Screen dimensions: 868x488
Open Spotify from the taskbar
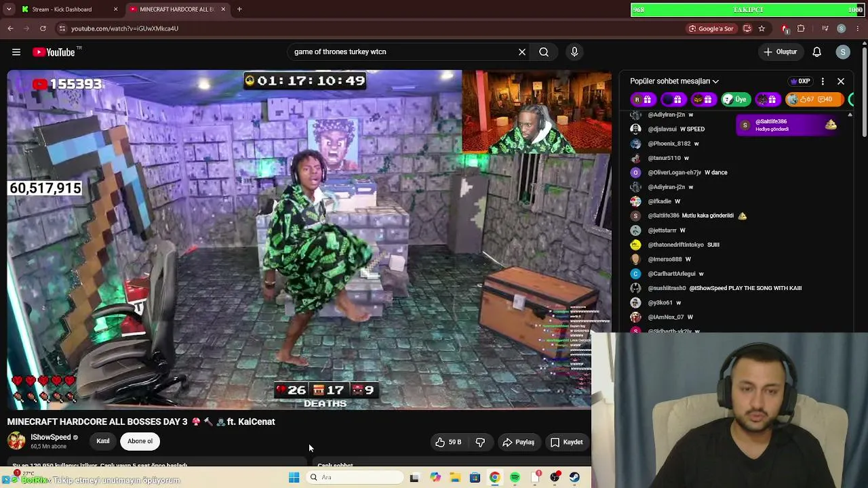tap(515, 478)
